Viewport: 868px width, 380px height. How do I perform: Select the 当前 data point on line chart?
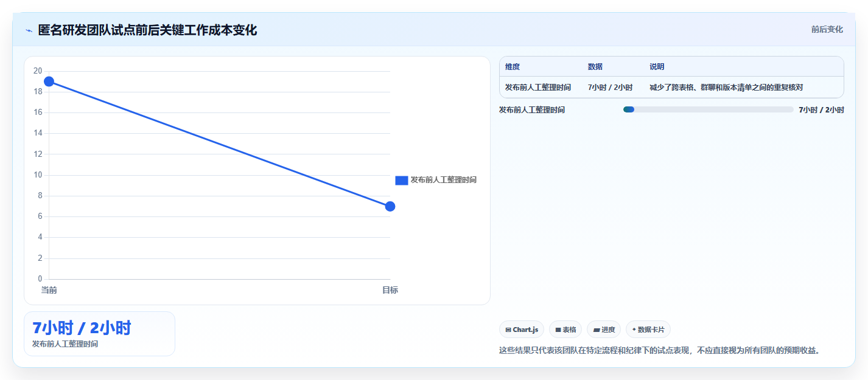(49, 81)
